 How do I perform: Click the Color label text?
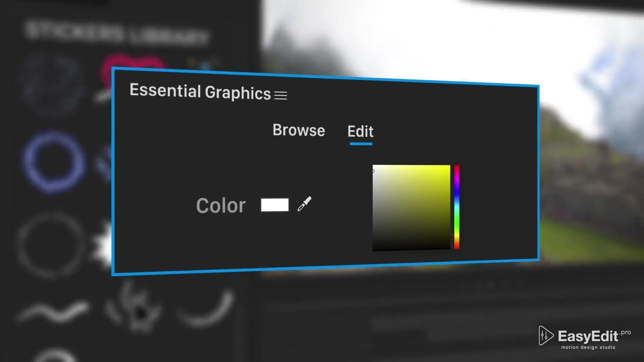(x=221, y=205)
